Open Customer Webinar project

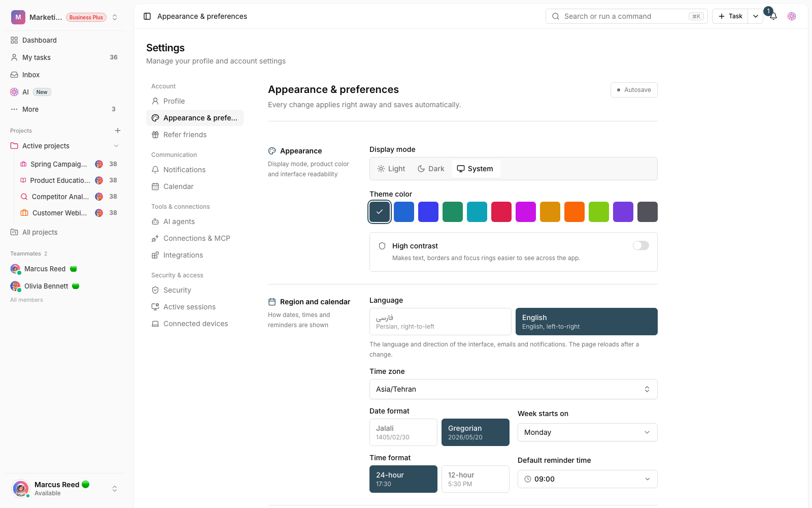pyautogui.click(x=69, y=213)
